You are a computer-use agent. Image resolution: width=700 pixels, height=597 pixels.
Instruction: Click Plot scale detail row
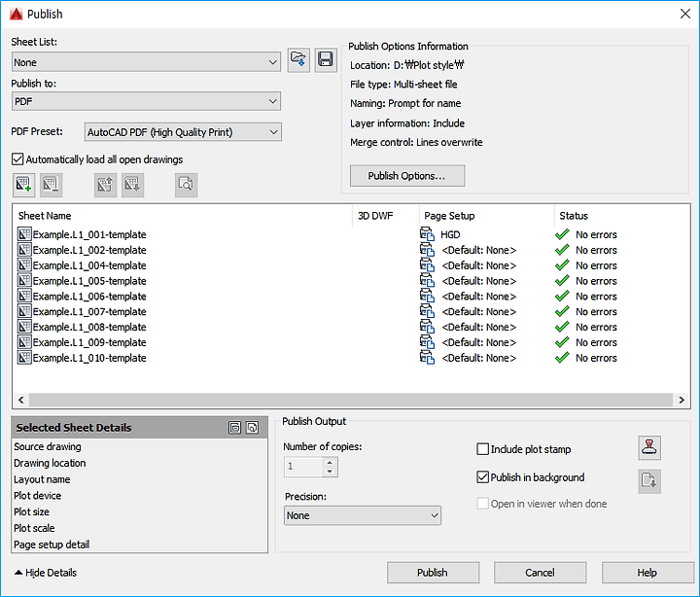139,528
